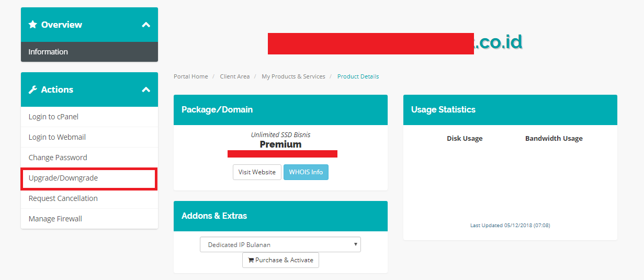Open My Products & Services breadcrumb
Viewport: 644px width, 280px height.
[x=293, y=76]
